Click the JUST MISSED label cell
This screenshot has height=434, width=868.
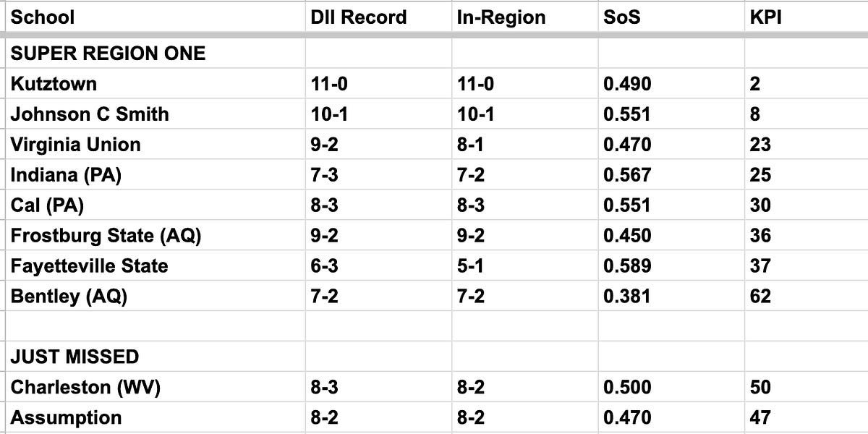pyautogui.click(x=75, y=357)
